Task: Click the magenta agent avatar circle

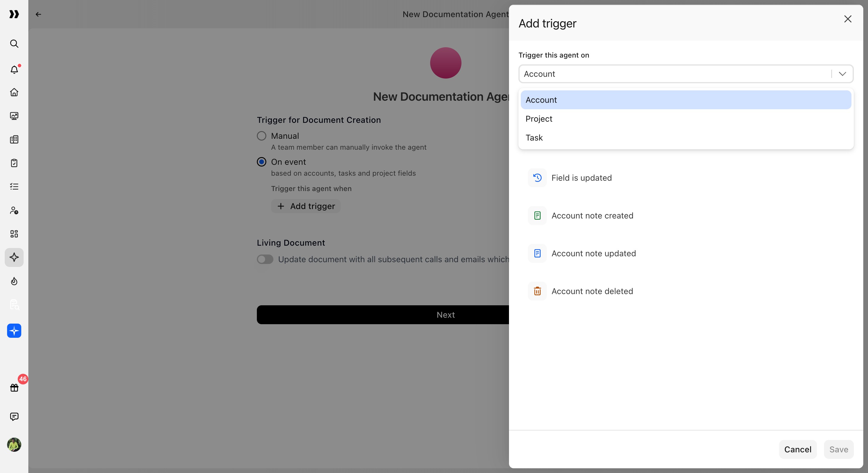Action: click(446, 63)
